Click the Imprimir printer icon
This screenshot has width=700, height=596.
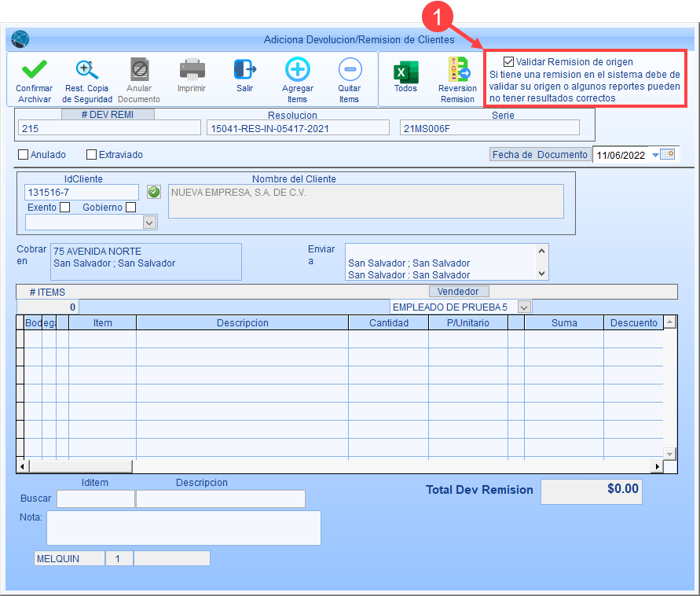pos(192,70)
